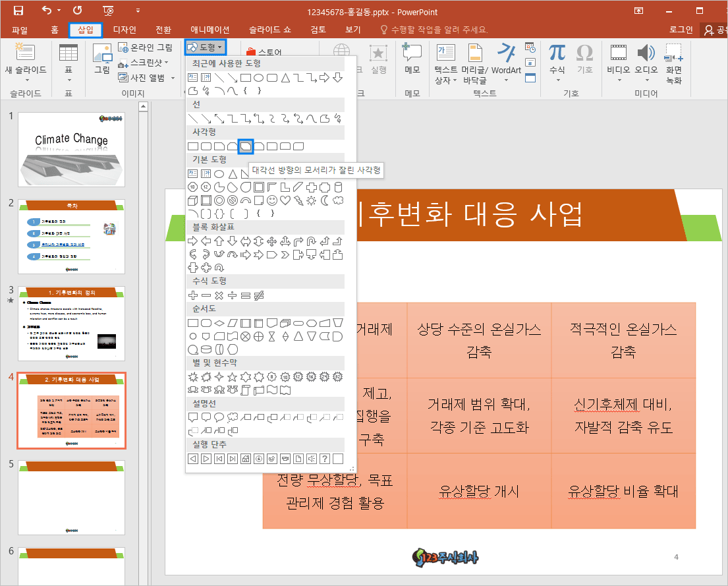Open the 표 table insert dropdown
728x586 pixels.
[69, 63]
